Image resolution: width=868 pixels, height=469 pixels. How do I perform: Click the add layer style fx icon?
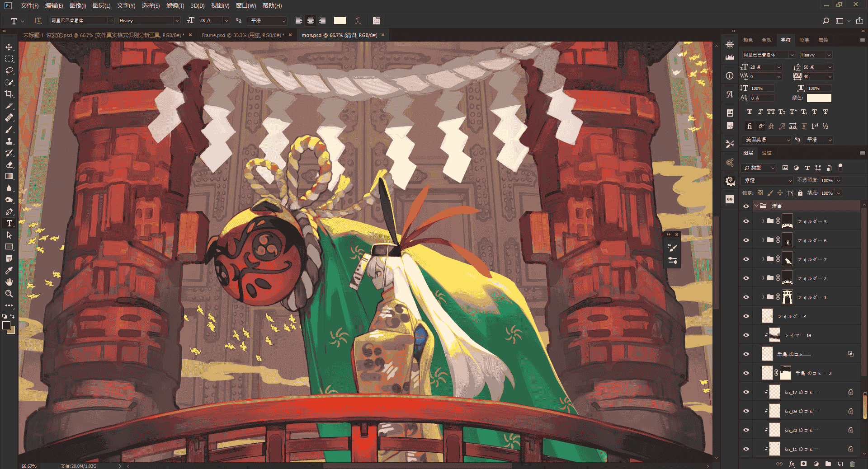(x=792, y=464)
